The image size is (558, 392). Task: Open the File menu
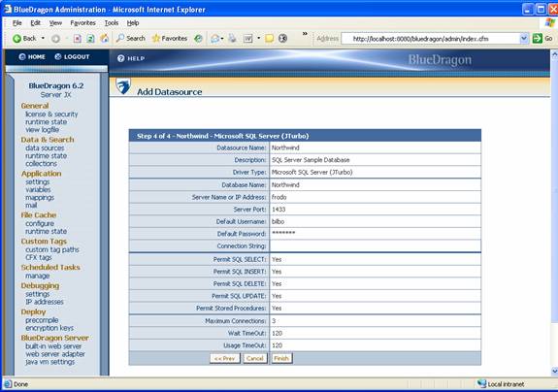coord(17,22)
